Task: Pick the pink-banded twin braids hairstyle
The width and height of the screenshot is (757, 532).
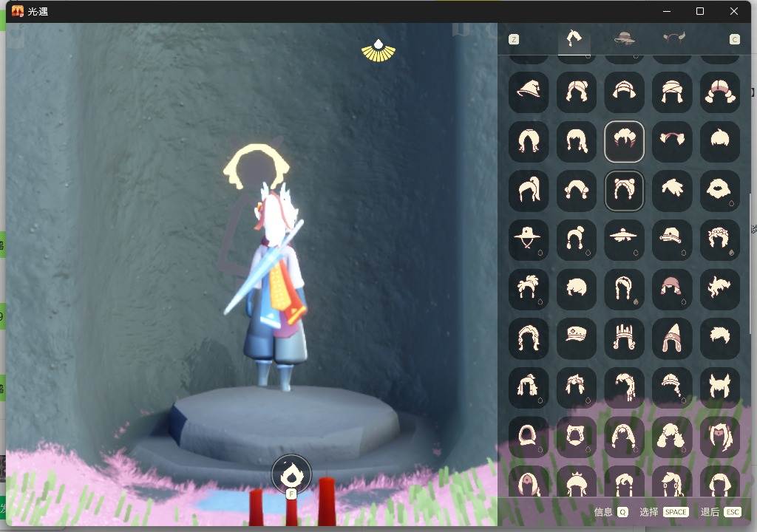Action: pos(720,92)
